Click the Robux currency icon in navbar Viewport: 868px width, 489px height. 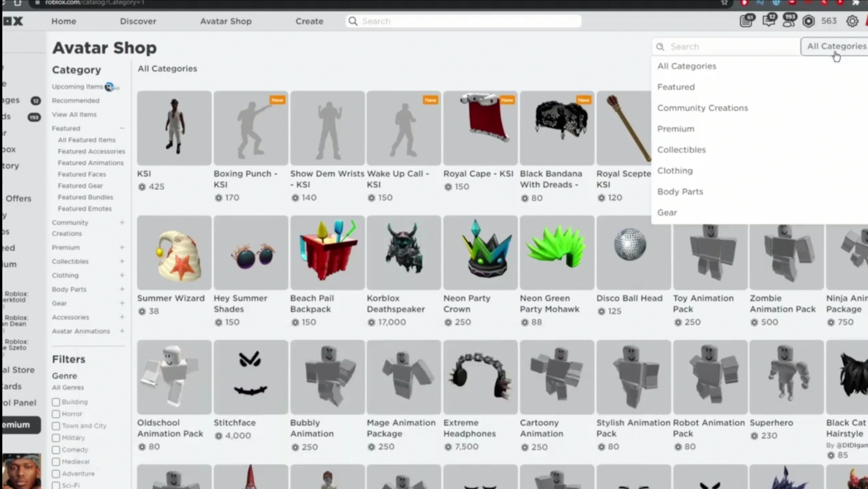(809, 21)
